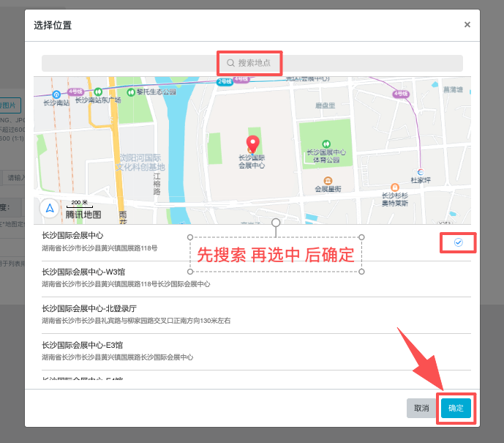
Task: Toggle the checkmark for 长沙国际会展中心
Action: click(459, 242)
